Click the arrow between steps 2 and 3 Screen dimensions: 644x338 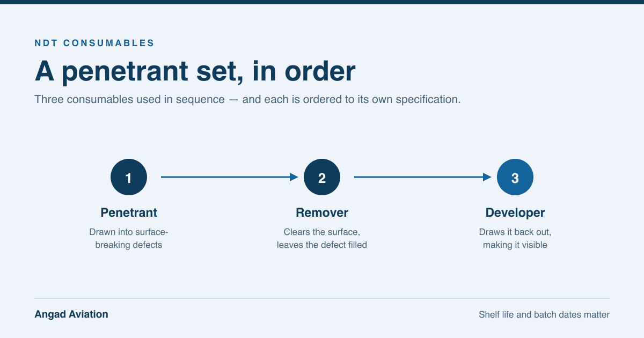pos(423,177)
